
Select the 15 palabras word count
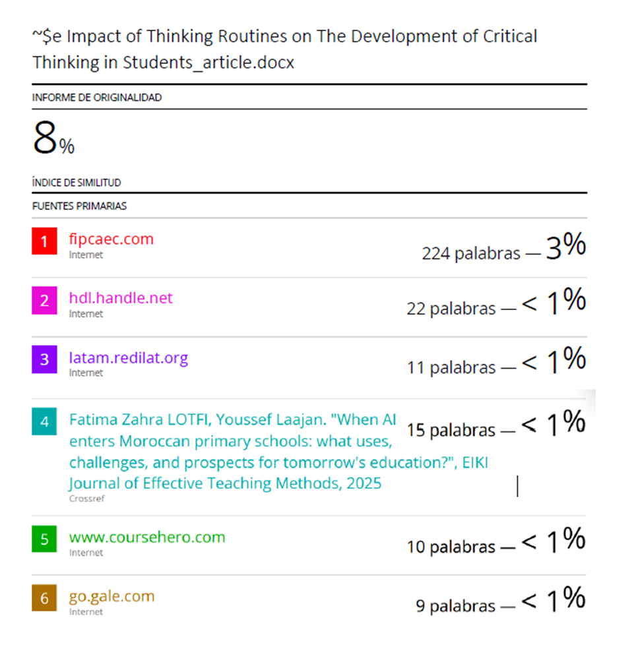point(451,431)
